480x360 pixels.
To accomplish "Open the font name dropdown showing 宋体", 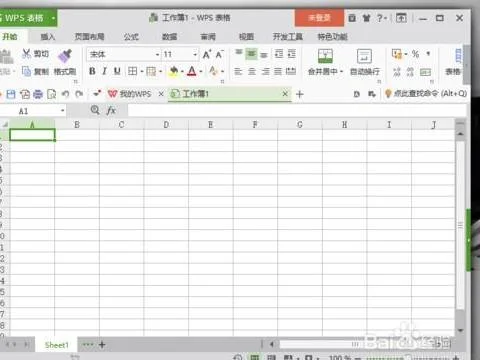I will (158, 54).
